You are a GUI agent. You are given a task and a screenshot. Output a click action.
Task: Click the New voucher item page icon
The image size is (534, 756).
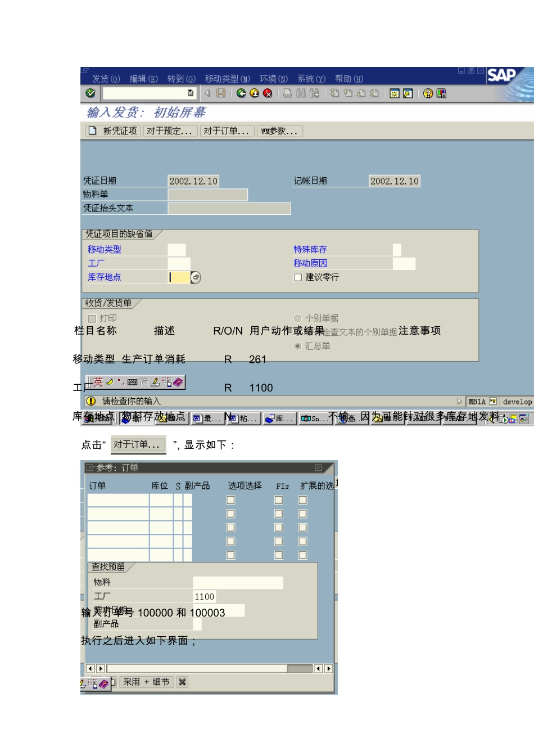coord(92,131)
